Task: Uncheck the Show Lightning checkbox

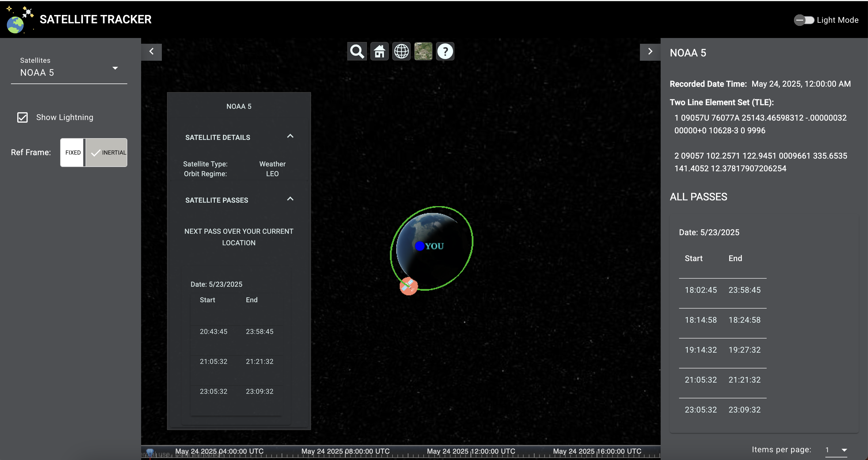Action: (x=22, y=117)
